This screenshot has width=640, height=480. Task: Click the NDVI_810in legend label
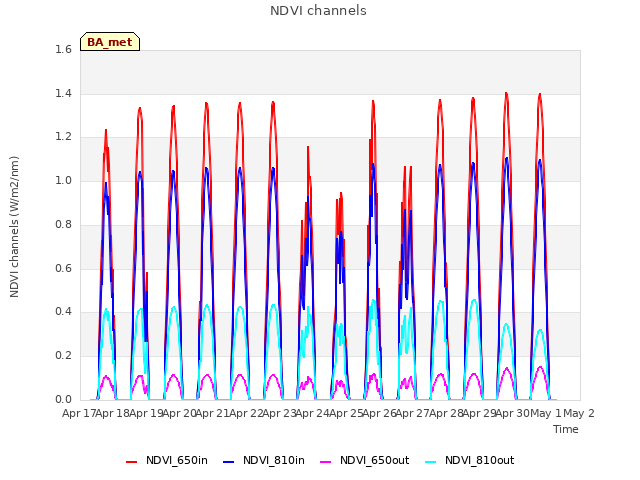pyautogui.click(x=274, y=460)
